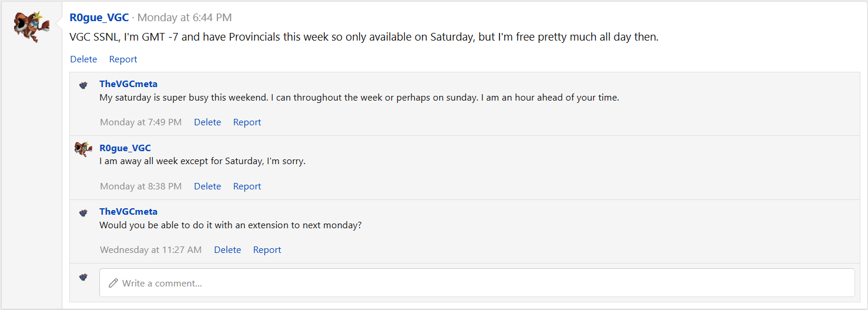Report the 'saturday is super busy' comment
The width and height of the screenshot is (868, 310).
(247, 122)
